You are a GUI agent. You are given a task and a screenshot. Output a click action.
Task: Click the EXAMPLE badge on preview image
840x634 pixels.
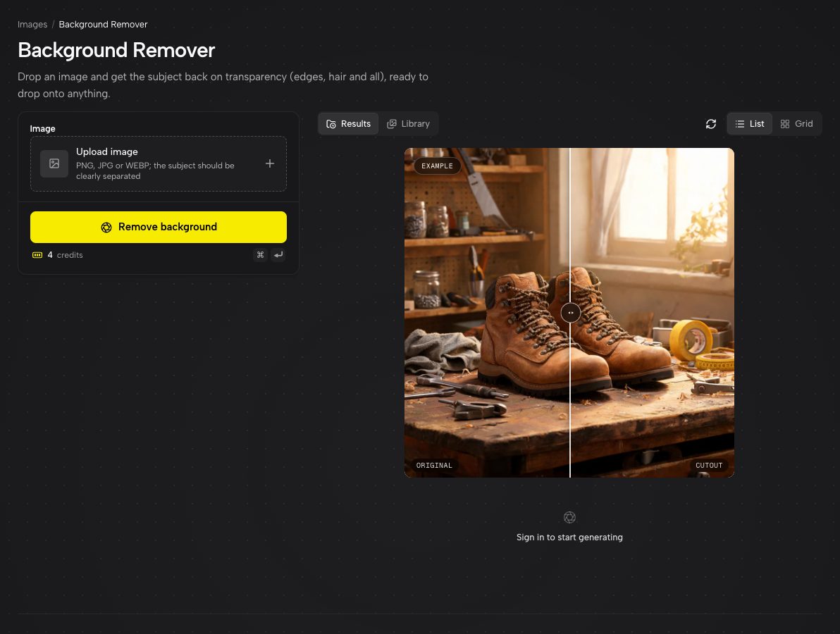437,166
